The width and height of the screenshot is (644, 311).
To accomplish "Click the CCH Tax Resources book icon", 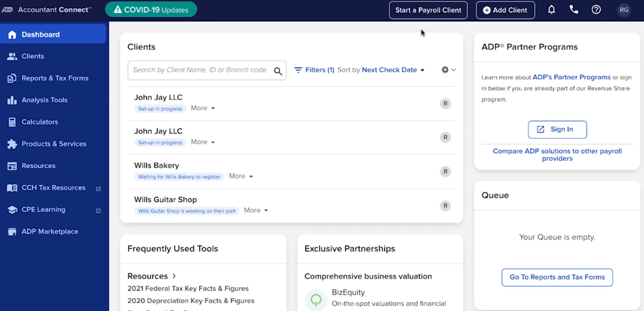I will click(12, 188).
